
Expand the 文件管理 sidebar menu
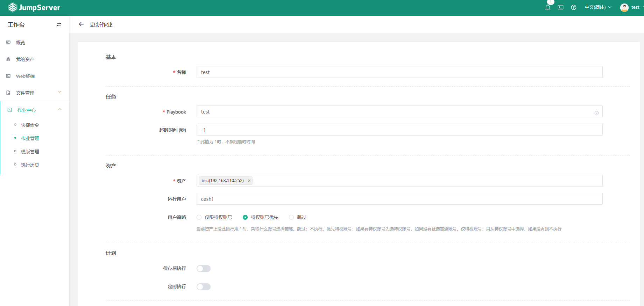(x=34, y=93)
